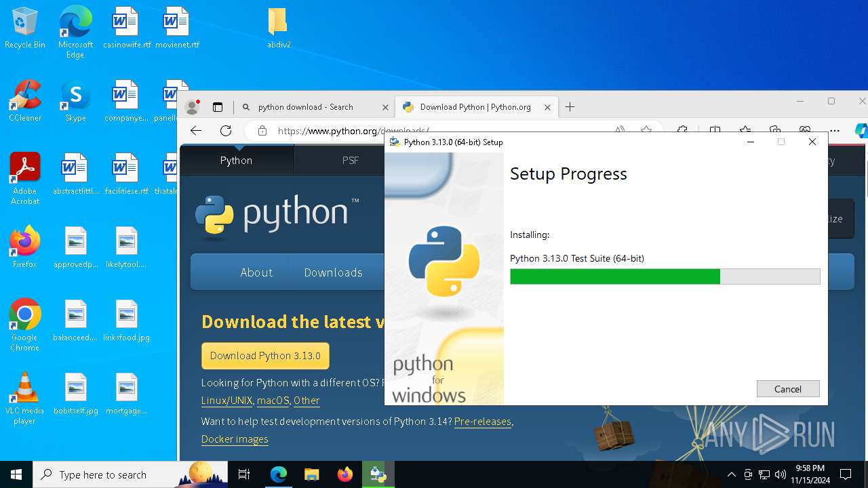This screenshot has height=488, width=868.
Task: Open Edge settings and more menu
Action: point(835,130)
